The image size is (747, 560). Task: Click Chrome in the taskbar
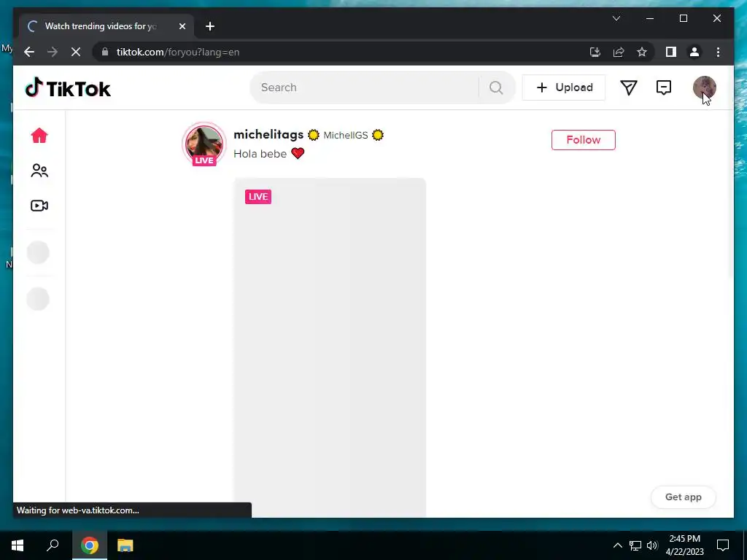pos(90,545)
